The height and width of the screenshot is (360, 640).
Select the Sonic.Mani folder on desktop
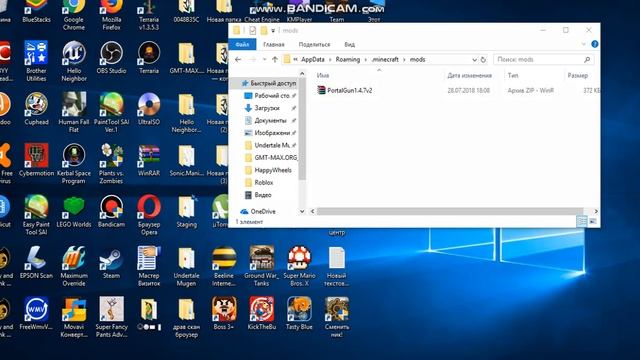[186, 160]
